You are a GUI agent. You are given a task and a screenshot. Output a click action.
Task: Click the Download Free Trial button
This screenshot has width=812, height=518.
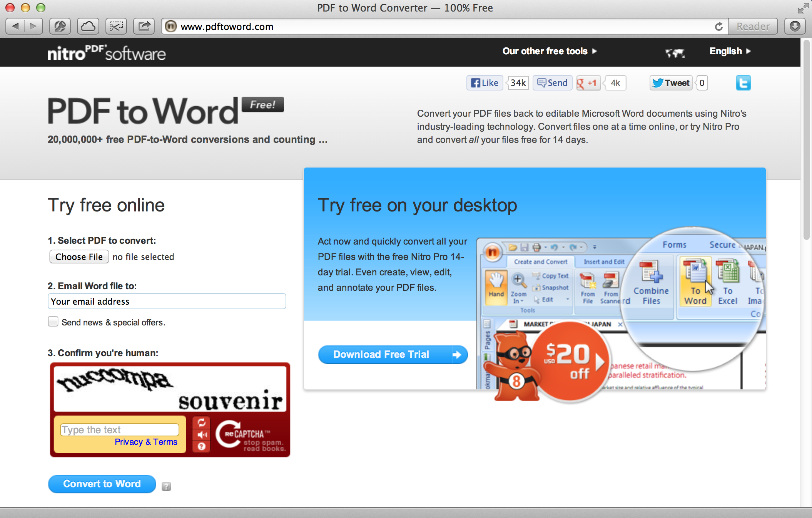coord(393,354)
